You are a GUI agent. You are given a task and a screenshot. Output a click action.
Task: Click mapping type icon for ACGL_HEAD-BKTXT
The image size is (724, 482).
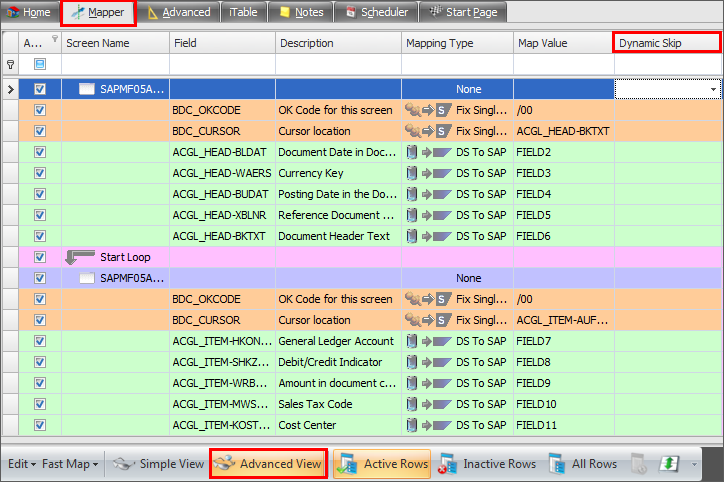click(428, 236)
